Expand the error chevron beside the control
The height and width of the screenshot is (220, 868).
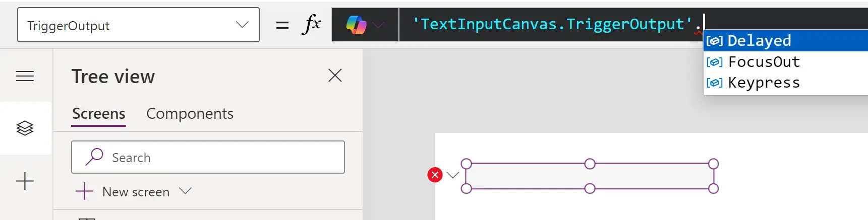click(452, 175)
